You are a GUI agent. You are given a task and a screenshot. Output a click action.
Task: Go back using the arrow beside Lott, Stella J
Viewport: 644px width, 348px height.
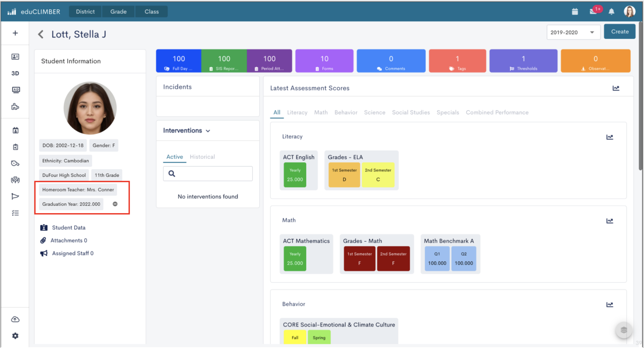click(41, 34)
